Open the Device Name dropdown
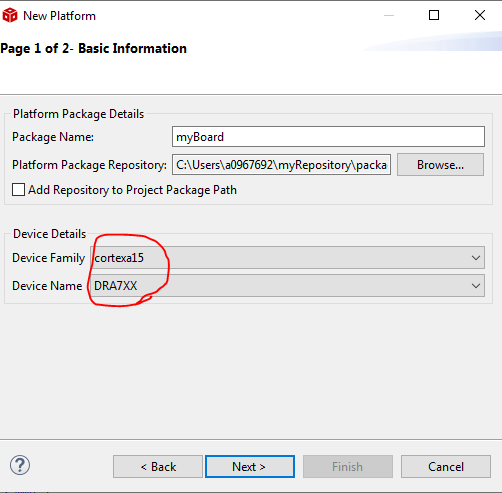502x493 pixels. (x=288, y=286)
